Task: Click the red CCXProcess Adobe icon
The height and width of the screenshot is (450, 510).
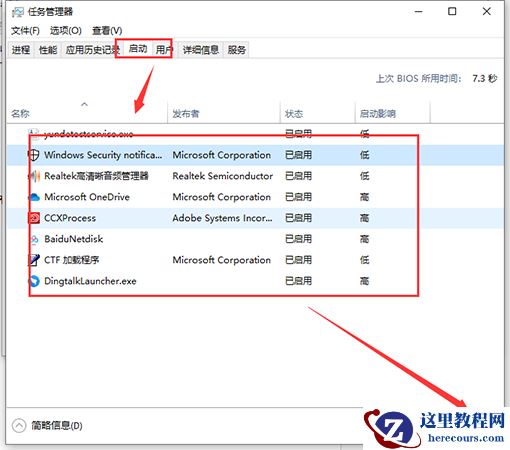Action: pyautogui.click(x=34, y=218)
